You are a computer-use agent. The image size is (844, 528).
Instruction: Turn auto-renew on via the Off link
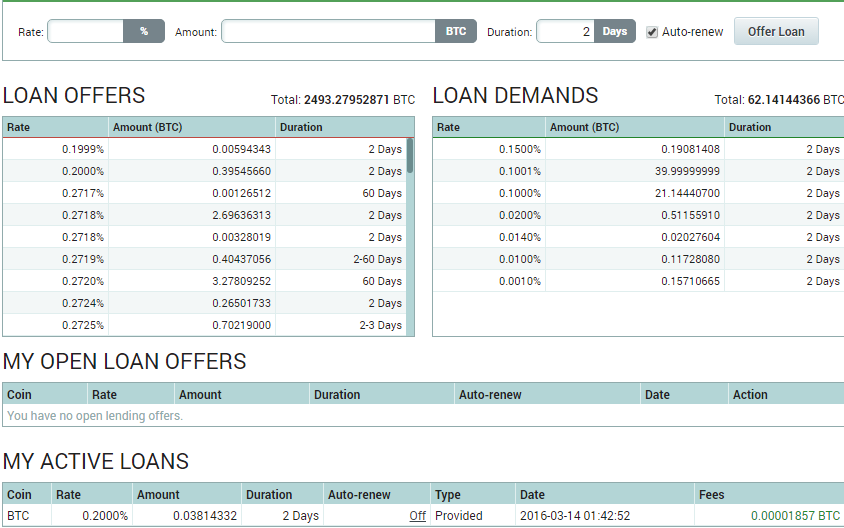pos(417,516)
